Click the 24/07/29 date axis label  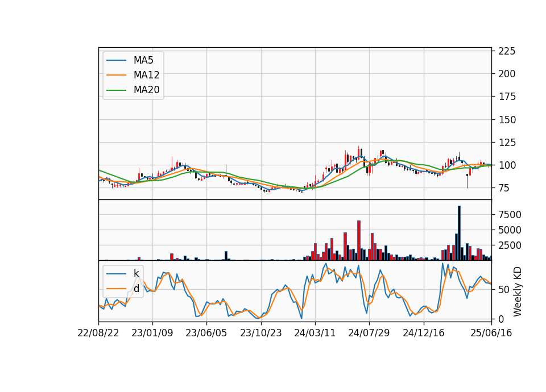click(x=369, y=333)
